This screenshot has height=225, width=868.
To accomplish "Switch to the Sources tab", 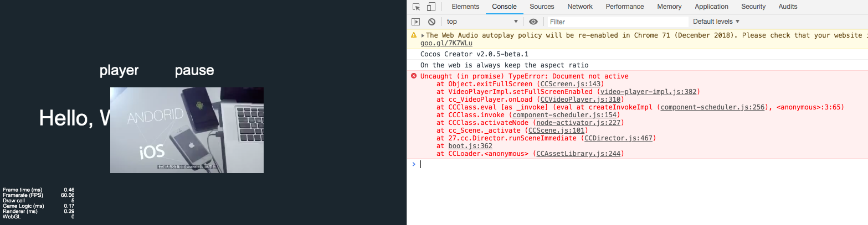I will (542, 7).
